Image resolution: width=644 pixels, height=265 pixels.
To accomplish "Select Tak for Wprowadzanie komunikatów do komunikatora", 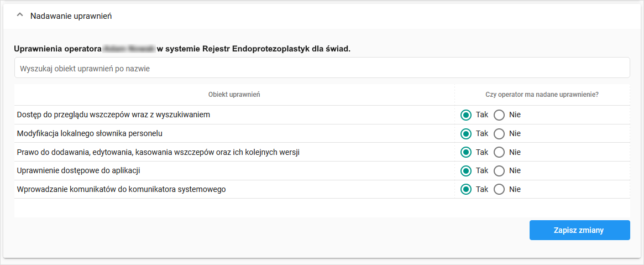I will [x=466, y=189].
